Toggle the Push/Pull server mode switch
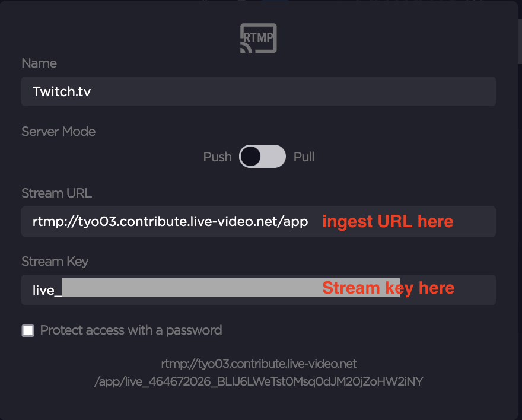Screen dimensions: 522x420 262,157
